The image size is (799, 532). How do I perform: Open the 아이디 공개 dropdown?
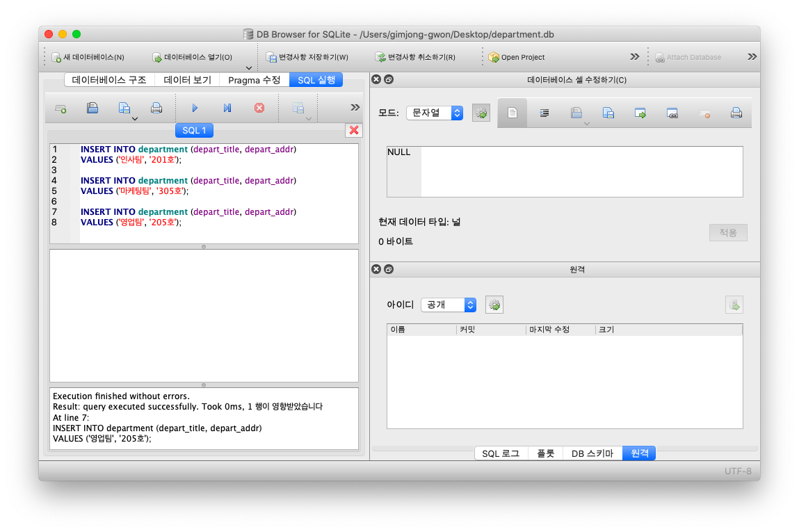click(449, 305)
